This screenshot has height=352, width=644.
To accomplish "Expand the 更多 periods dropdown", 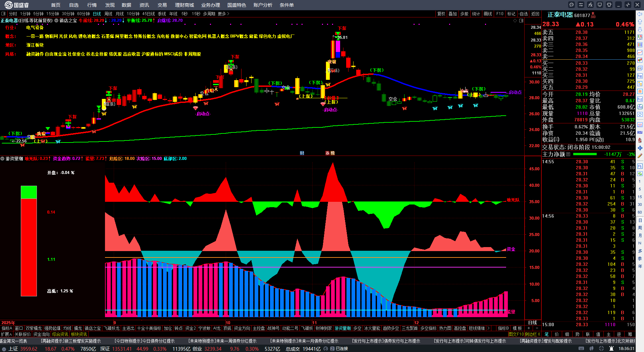I will tap(223, 14).
